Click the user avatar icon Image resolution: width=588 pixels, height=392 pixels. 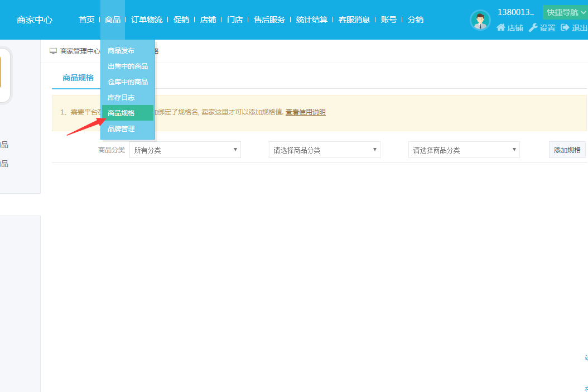pyautogui.click(x=480, y=20)
